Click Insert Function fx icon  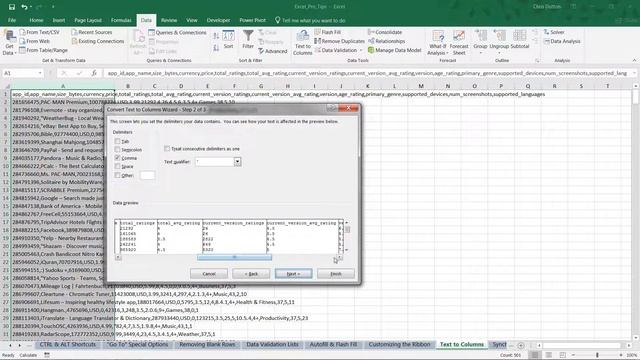coord(94,73)
